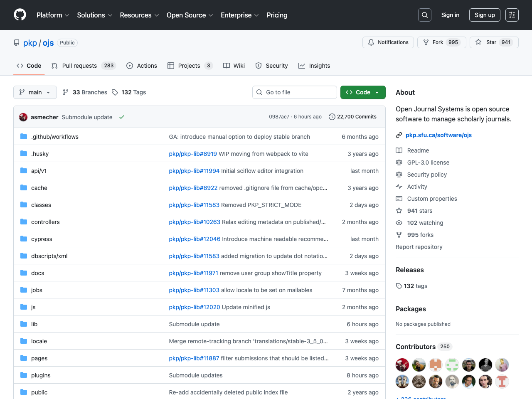Switch to the Pull requests tab
The width and height of the screenshot is (532, 399).
tap(83, 66)
